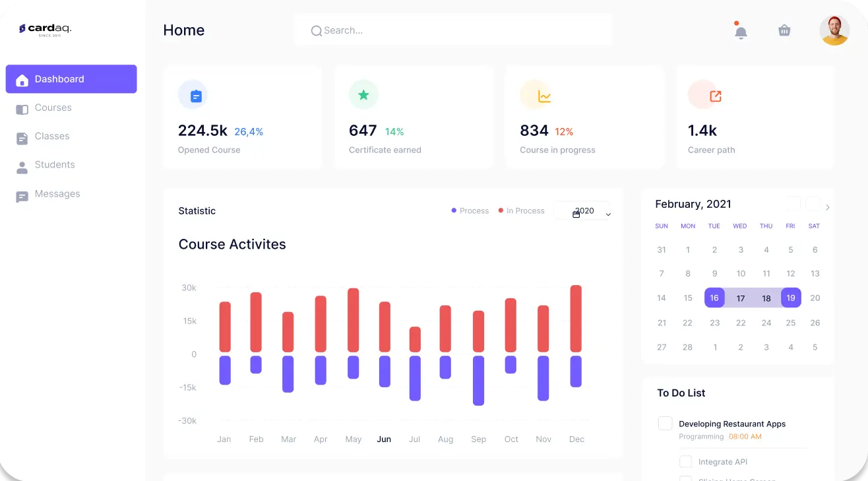The image size is (868, 481).
Task: Go to next month in calendar
Action: point(828,208)
